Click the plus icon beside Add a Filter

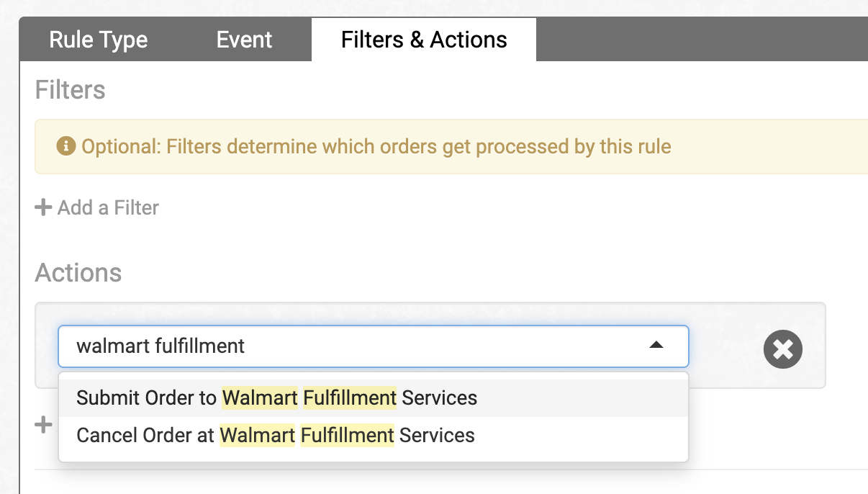[x=44, y=207]
